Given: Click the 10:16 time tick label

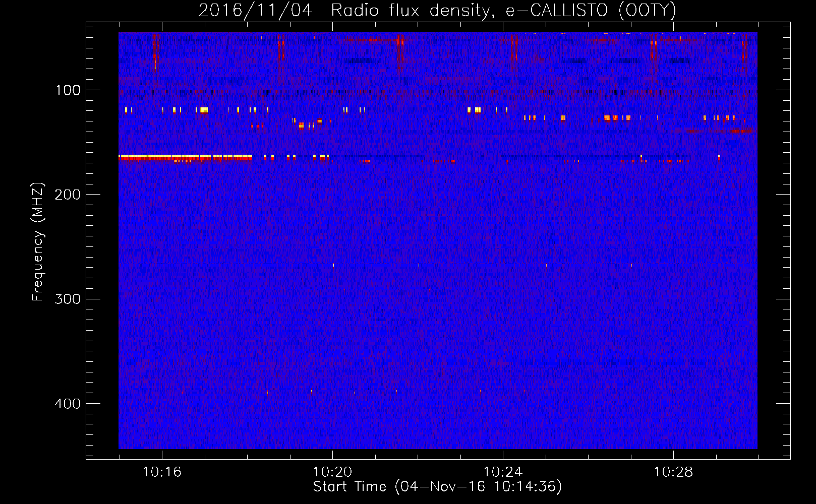Looking at the screenshot, I should tap(162, 472).
